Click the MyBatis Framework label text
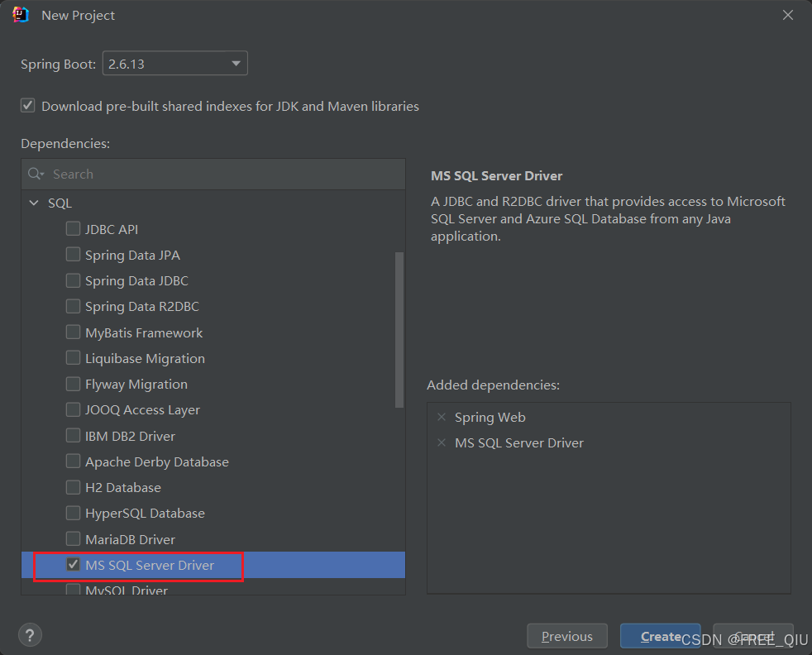 144,333
